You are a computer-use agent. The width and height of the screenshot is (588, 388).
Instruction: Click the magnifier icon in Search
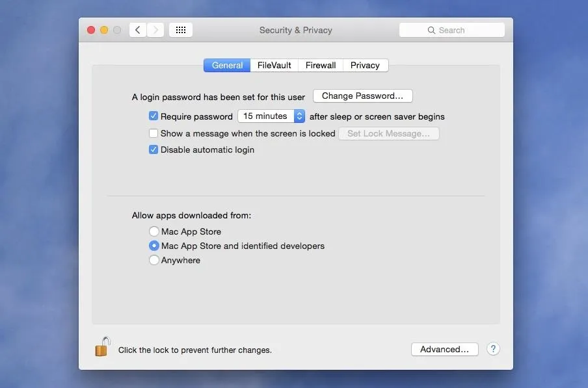[431, 31]
